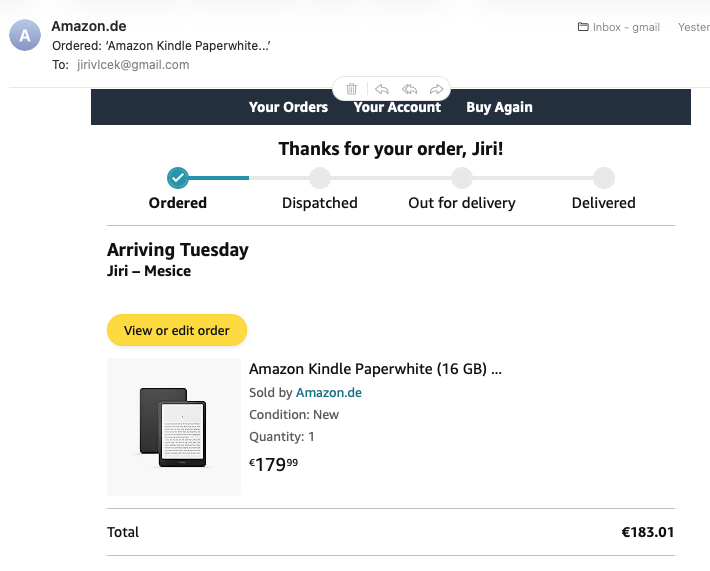Screen dimensions: 710x571
Task: Open the Amazon Kindle Paperwhite product title
Action: [375, 369]
